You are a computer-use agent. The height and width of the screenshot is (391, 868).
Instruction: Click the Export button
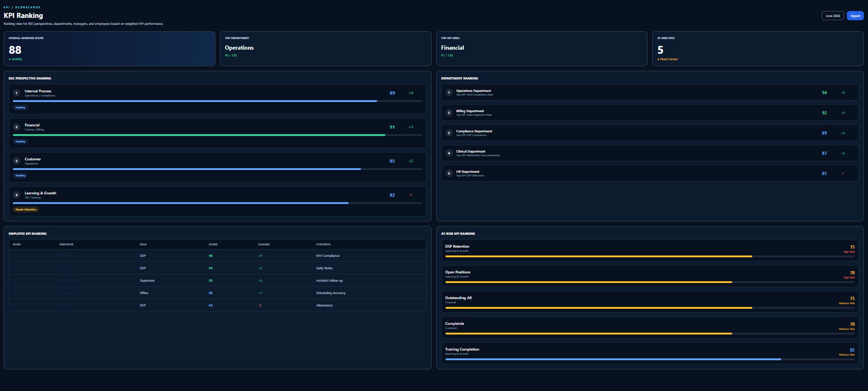tap(855, 16)
